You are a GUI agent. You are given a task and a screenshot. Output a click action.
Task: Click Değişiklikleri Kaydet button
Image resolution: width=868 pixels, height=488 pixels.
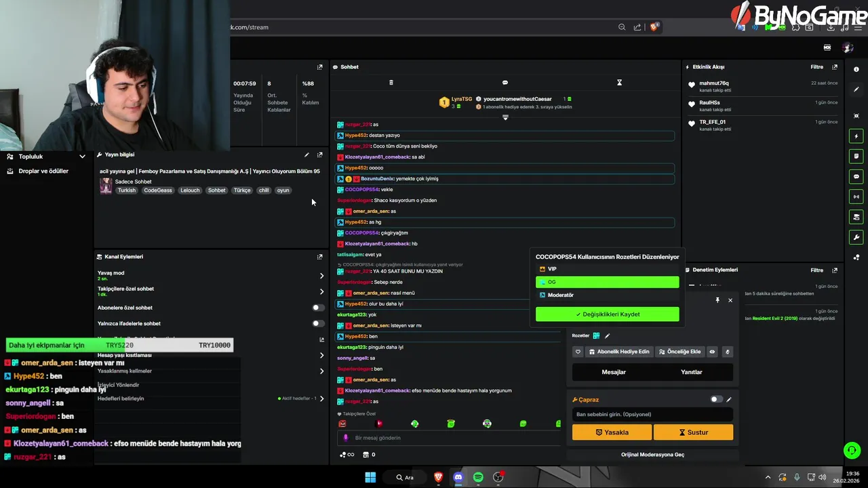point(607,314)
